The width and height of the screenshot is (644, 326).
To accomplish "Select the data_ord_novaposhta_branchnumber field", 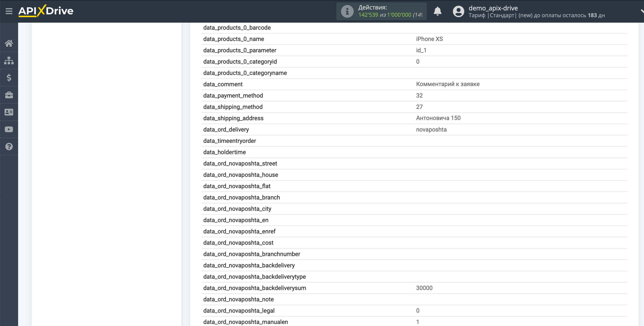I will pos(252,254).
